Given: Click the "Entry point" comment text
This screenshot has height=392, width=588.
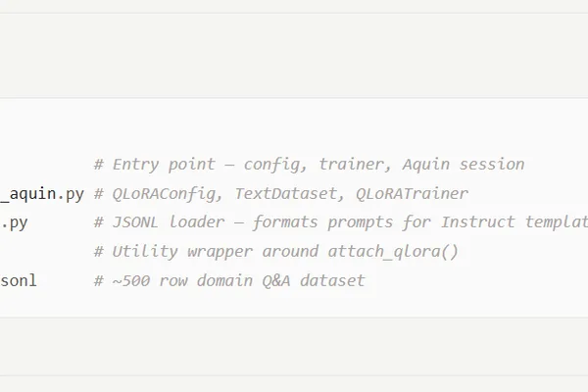Looking at the screenshot, I should click(x=164, y=165).
